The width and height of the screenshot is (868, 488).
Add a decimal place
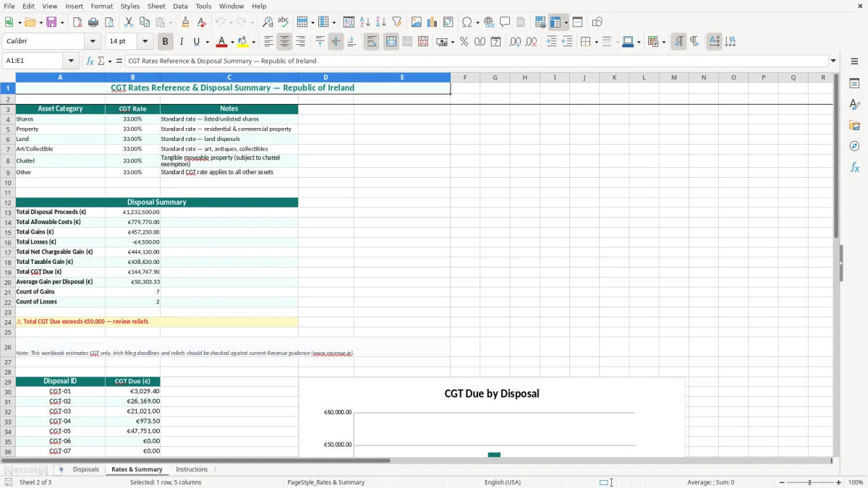(516, 42)
